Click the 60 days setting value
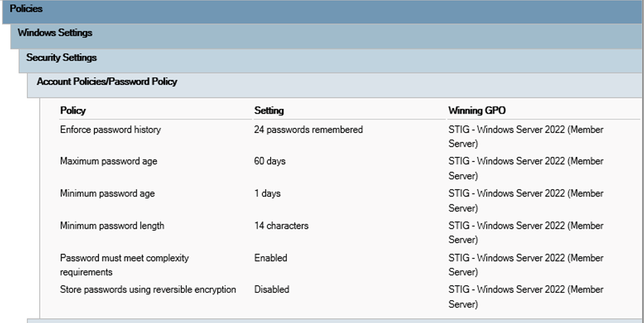Image resolution: width=644 pixels, height=323 pixels. tap(270, 161)
